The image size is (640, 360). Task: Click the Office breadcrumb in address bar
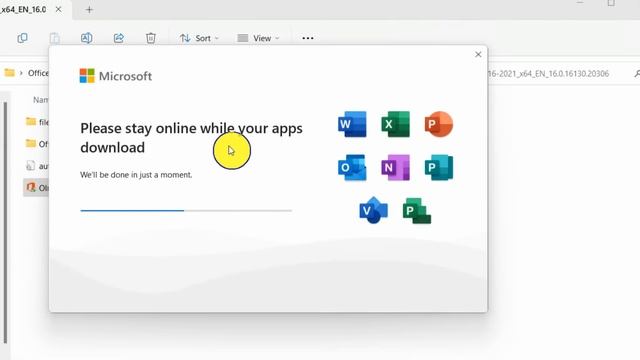click(38, 73)
